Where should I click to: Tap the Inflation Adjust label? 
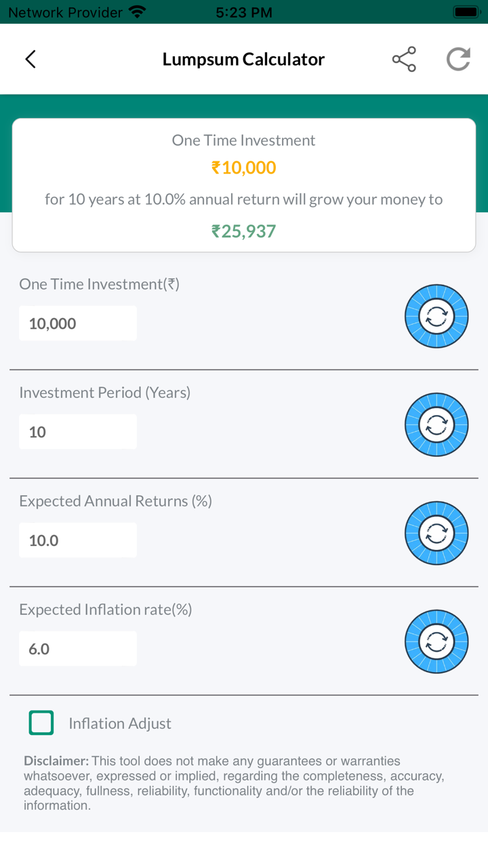(x=120, y=724)
